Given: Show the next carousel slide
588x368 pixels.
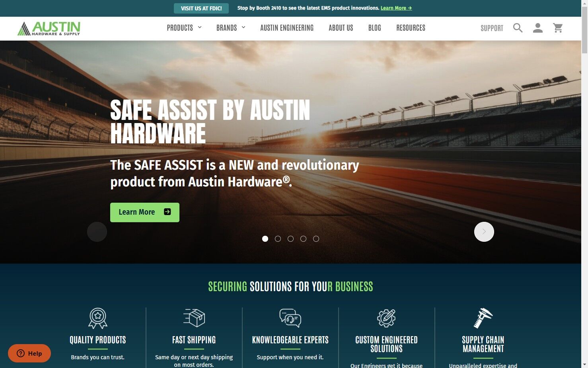Looking at the screenshot, I should coord(484,232).
